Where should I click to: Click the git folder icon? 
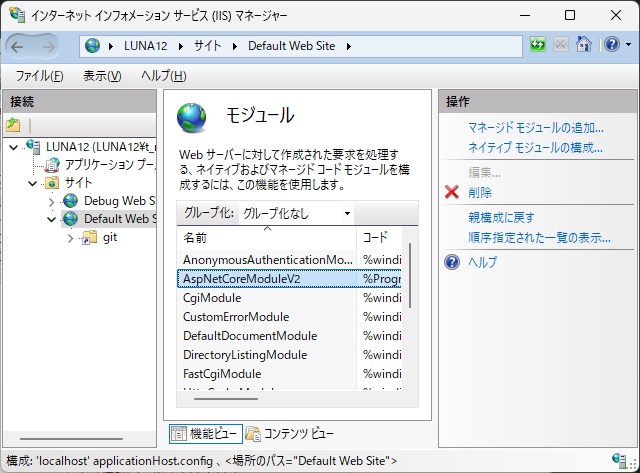89,237
